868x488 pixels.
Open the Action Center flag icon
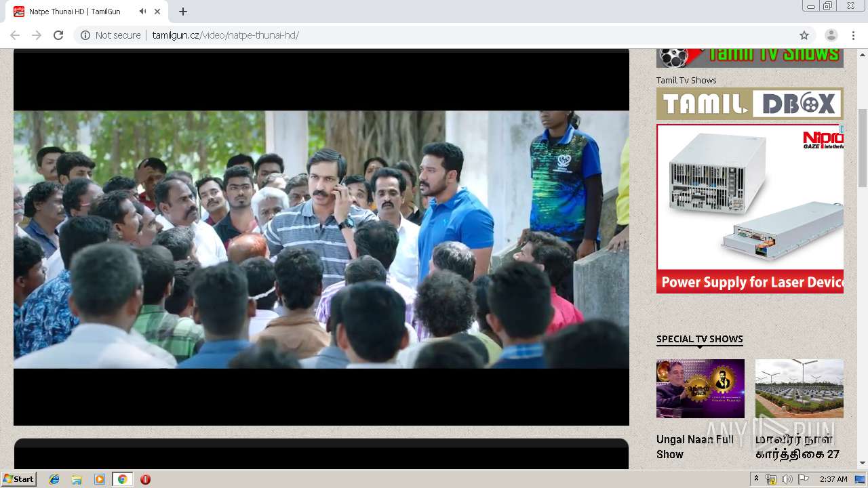click(804, 479)
